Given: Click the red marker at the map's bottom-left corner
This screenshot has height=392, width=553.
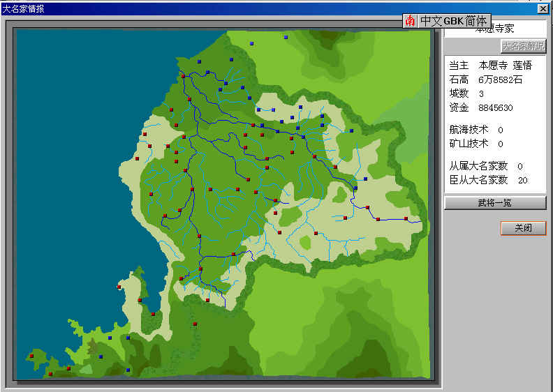Looking at the screenshot, I should pyautogui.click(x=31, y=356).
